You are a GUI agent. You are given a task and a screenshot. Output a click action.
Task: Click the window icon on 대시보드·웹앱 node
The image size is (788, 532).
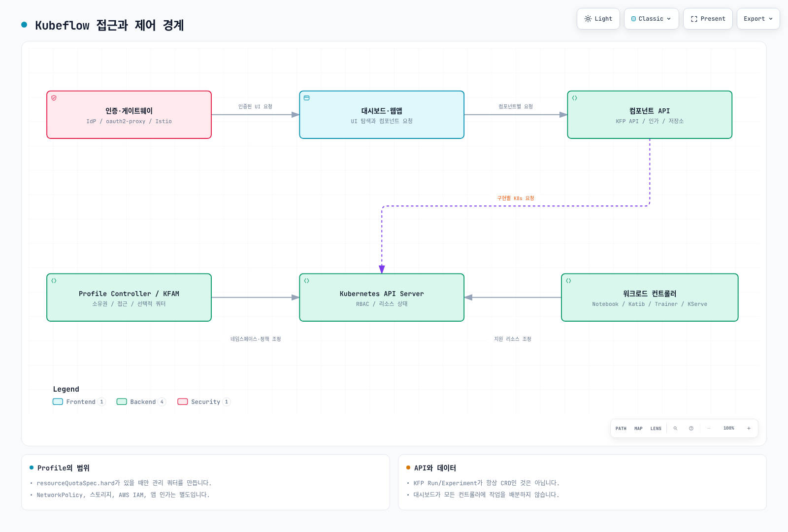click(x=307, y=98)
